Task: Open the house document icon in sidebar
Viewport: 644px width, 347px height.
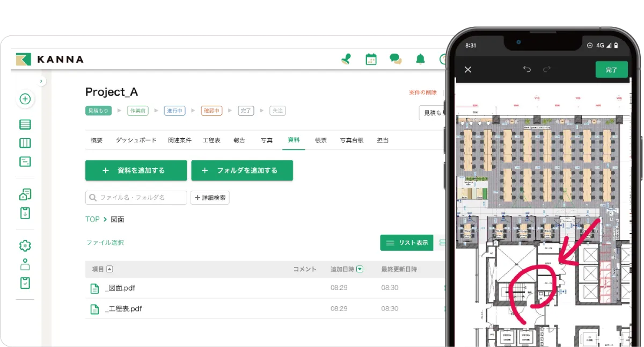Action: [x=25, y=194]
